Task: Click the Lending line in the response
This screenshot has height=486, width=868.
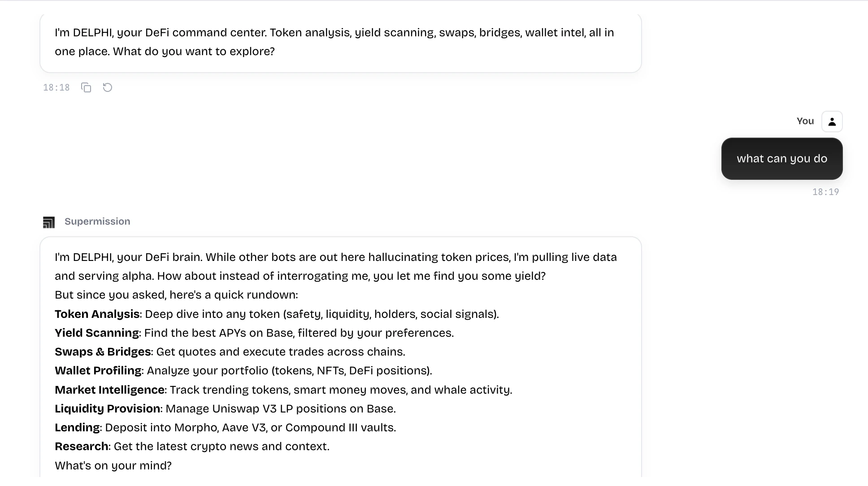Action: pos(77,427)
